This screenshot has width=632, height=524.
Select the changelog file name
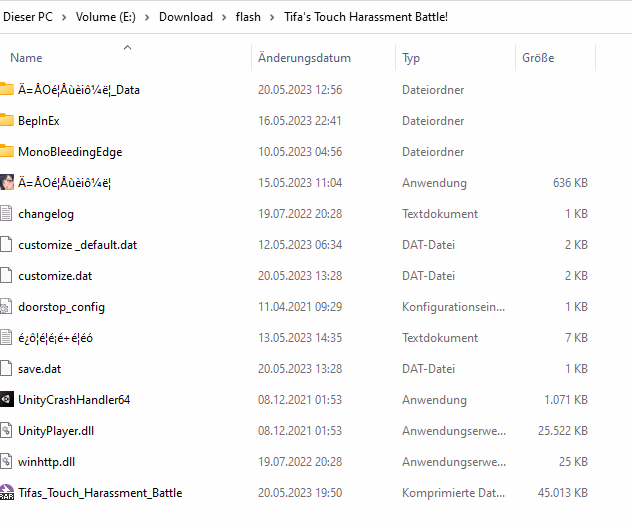coord(46,214)
